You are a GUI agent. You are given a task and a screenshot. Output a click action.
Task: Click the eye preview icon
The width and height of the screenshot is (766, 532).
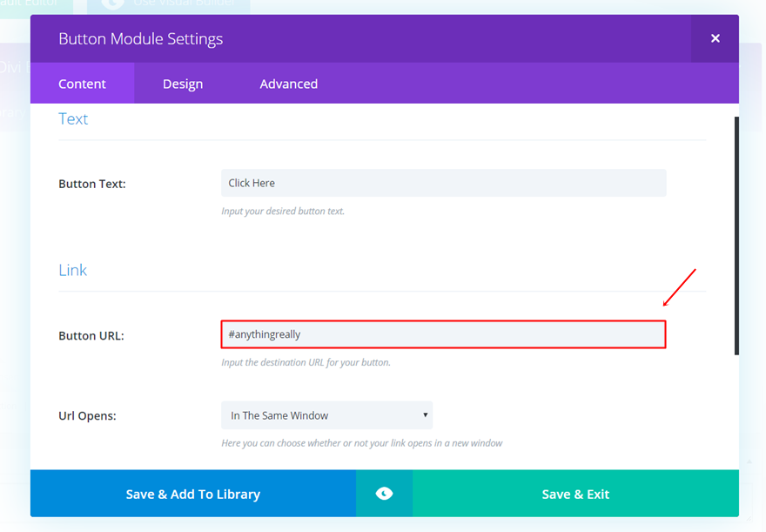pyautogui.click(x=384, y=494)
